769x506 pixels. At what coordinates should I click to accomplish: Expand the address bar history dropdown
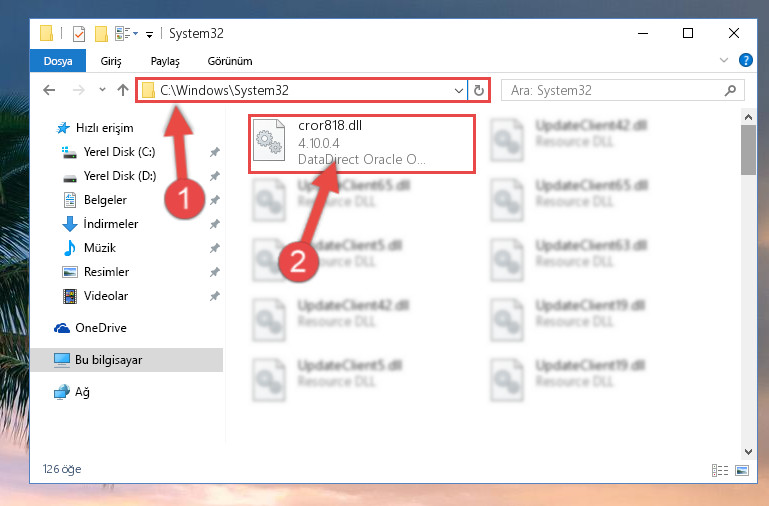459,91
